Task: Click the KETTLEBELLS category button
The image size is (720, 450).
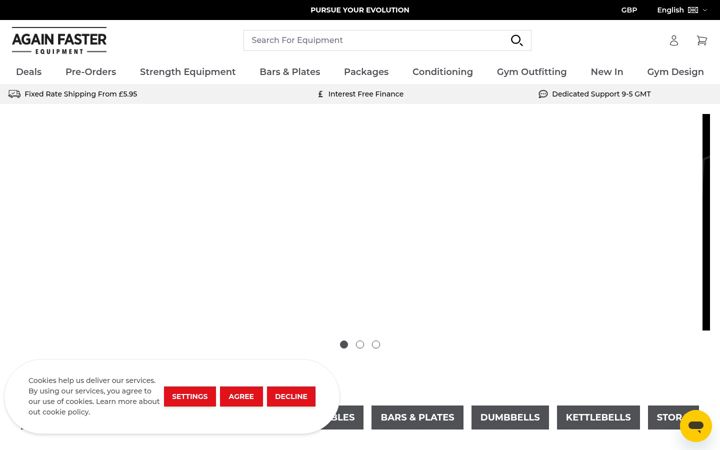Action: (598, 417)
